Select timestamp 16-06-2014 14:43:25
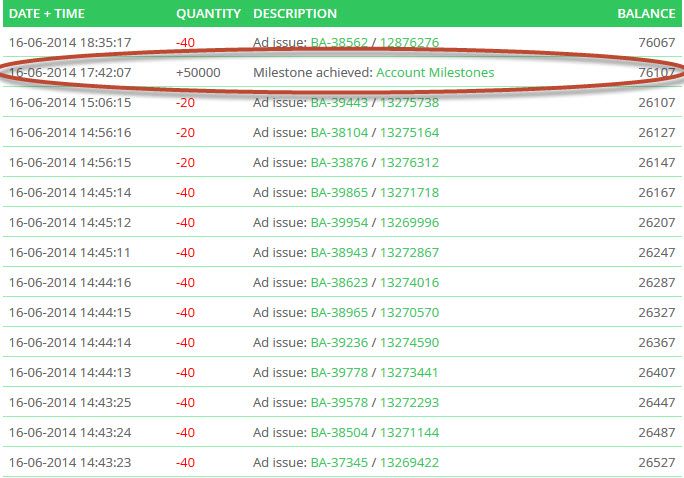 point(70,403)
